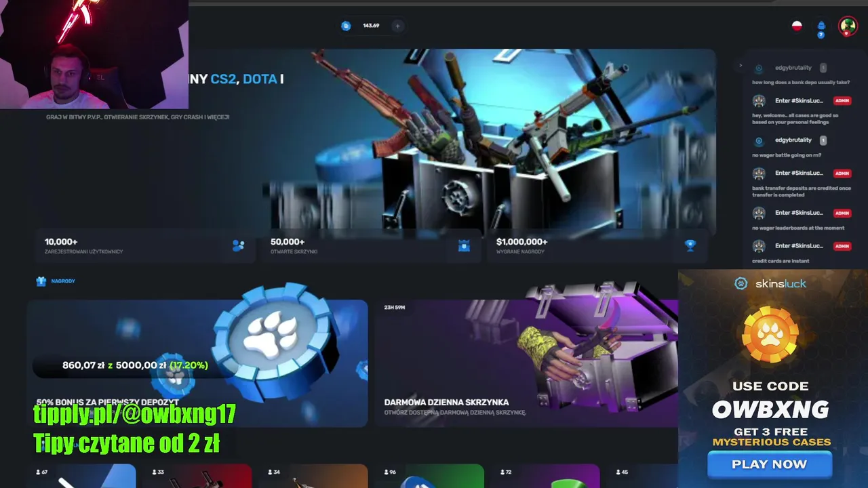Open the purple case card showing 72 players
The height and width of the screenshot is (488, 868).
[546, 476]
